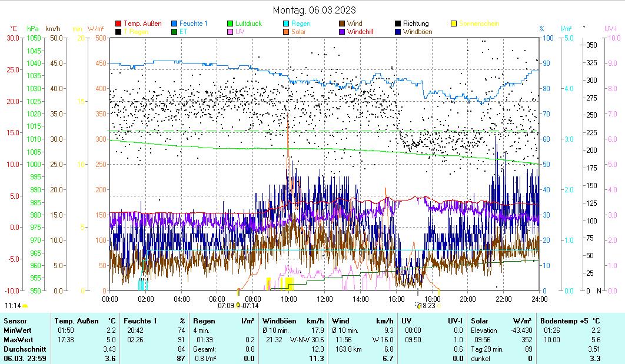Click the red Temp. Außen legend swatch
Viewport: 625px width, 364px height.
pos(119,24)
